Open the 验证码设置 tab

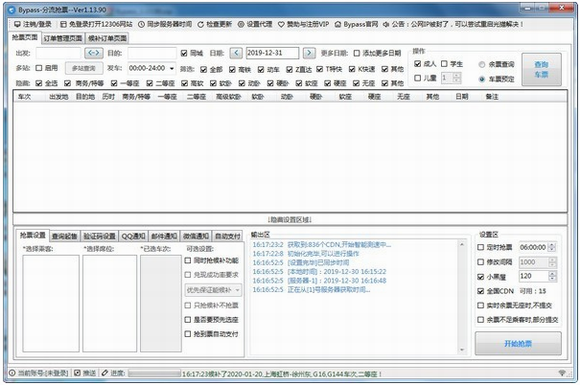point(100,236)
